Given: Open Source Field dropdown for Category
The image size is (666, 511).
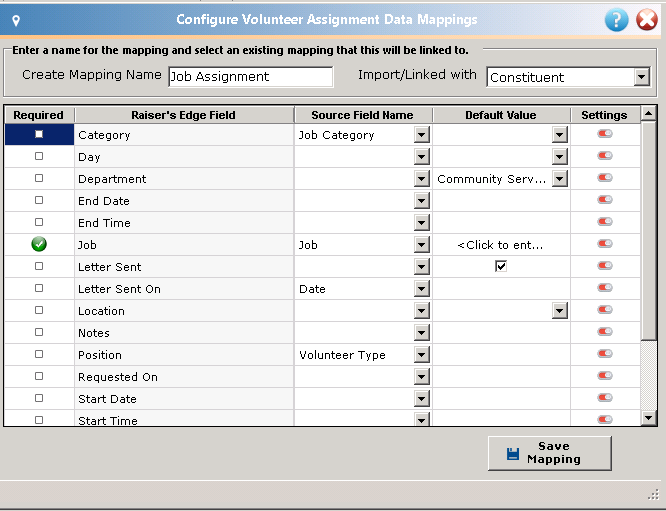Looking at the screenshot, I should point(421,135).
